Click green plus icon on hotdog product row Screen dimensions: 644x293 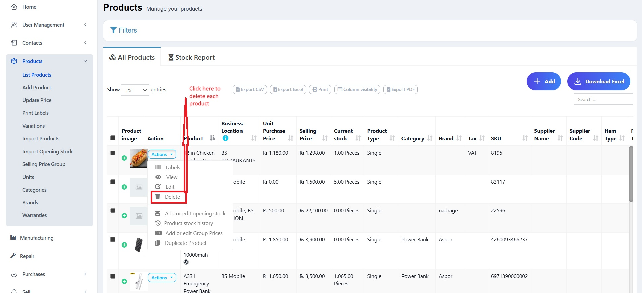(x=124, y=158)
